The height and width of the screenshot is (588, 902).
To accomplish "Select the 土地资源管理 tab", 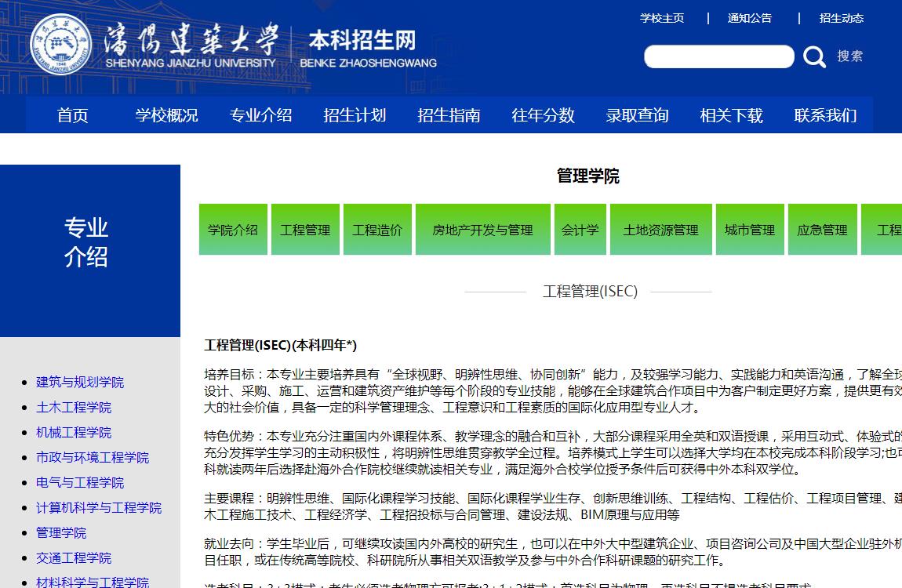I will pyautogui.click(x=660, y=230).
